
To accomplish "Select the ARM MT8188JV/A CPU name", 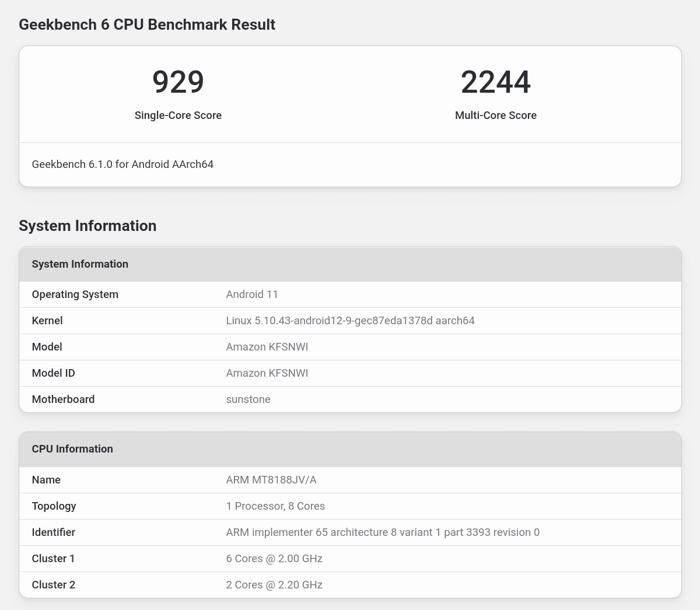I will (x=271, y=480).
